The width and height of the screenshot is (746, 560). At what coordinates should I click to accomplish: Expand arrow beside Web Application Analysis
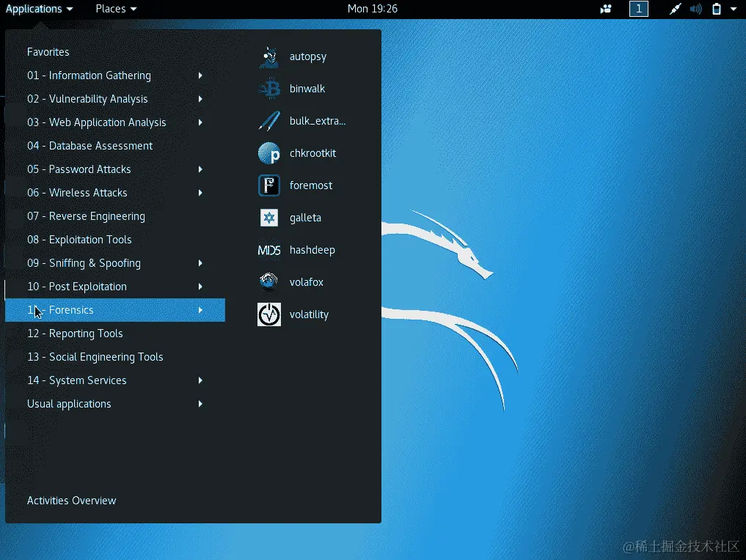coord(200,122)
